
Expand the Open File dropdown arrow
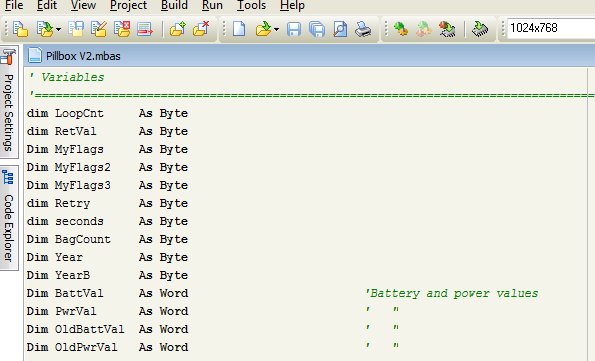[x=276, y=29]
